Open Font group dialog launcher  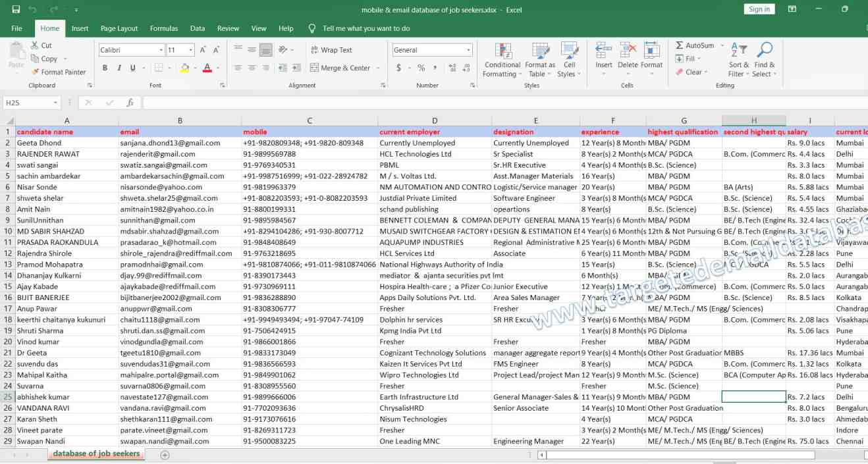click(223, 86)
